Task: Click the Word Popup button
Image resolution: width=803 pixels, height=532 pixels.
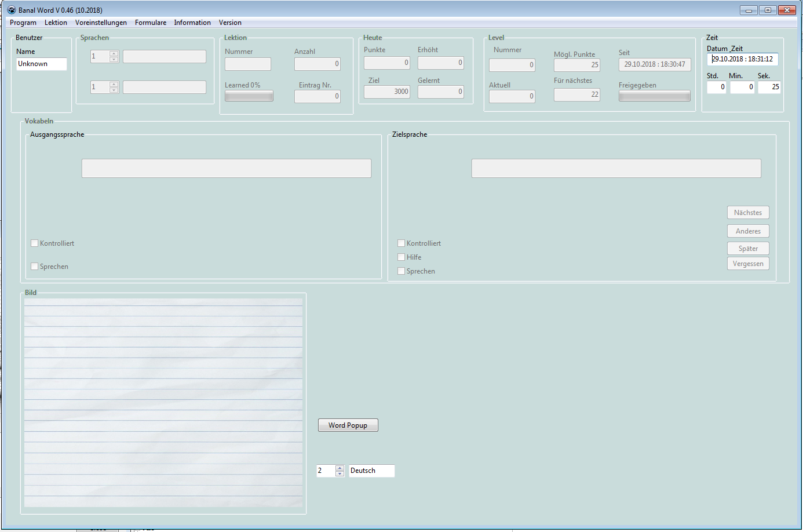Action: point(348,425)
